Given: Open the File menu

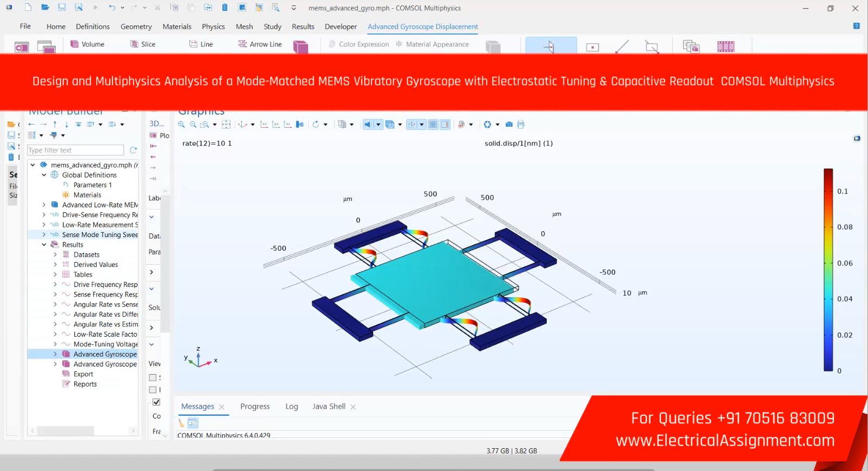Looking at the screenshot, I should tap(25, 26).
